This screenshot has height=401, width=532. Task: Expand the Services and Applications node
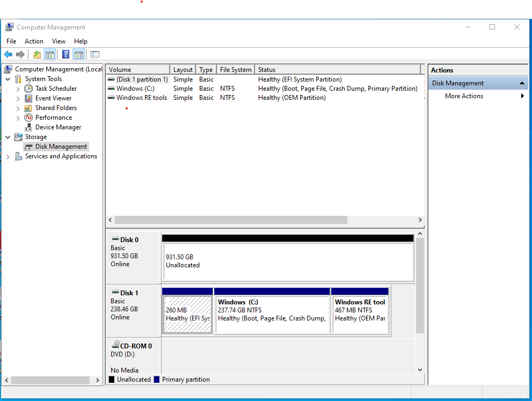tap(8, 156)
